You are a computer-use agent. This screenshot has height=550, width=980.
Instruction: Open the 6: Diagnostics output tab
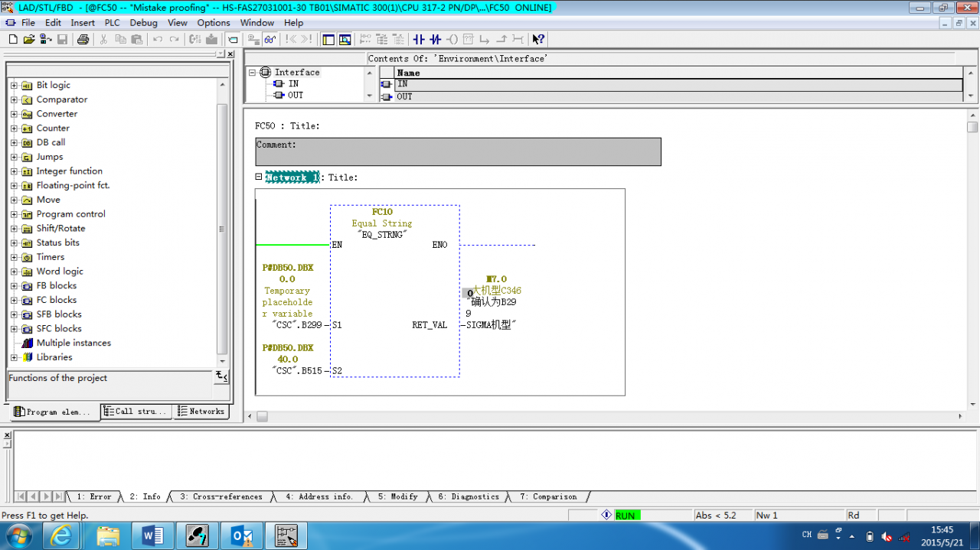(x=468, y=496)
